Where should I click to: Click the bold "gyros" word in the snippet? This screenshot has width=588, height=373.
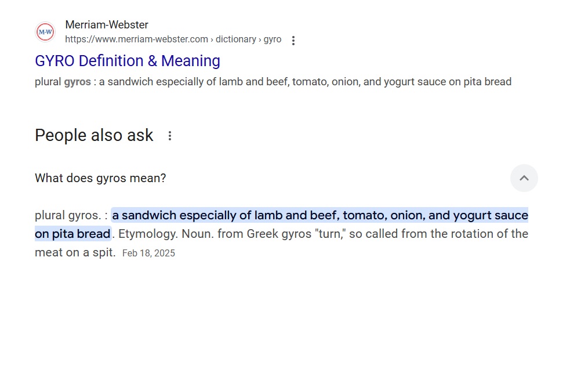coord(77,82)
